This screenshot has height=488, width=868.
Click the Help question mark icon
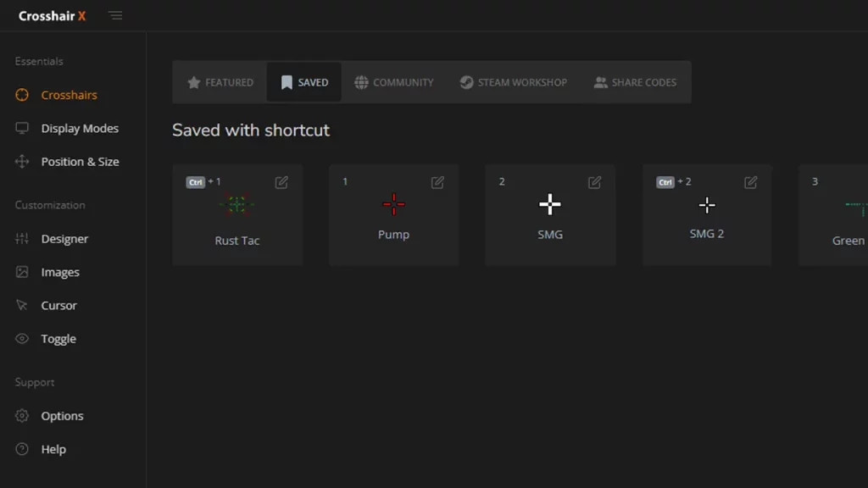pyautogui.click(x=21, y=449)
